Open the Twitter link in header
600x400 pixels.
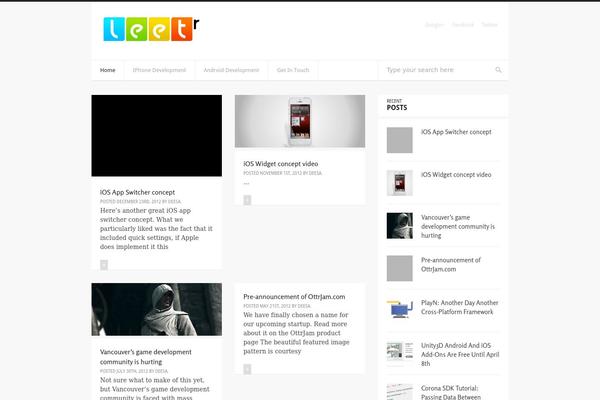[x=489, y=25]
